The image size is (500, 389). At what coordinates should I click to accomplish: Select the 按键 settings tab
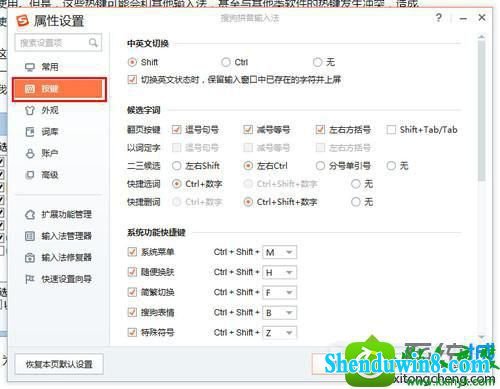click(x=59, y=89)
